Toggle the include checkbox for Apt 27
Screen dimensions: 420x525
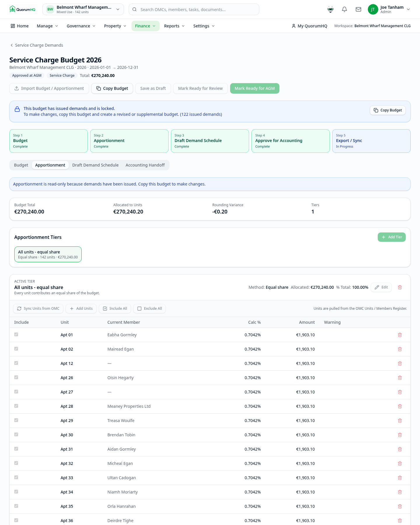(x=16, y=392)
